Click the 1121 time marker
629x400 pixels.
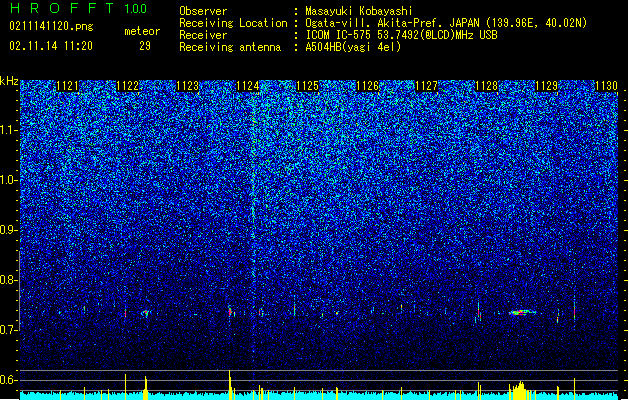pos(67,86)
